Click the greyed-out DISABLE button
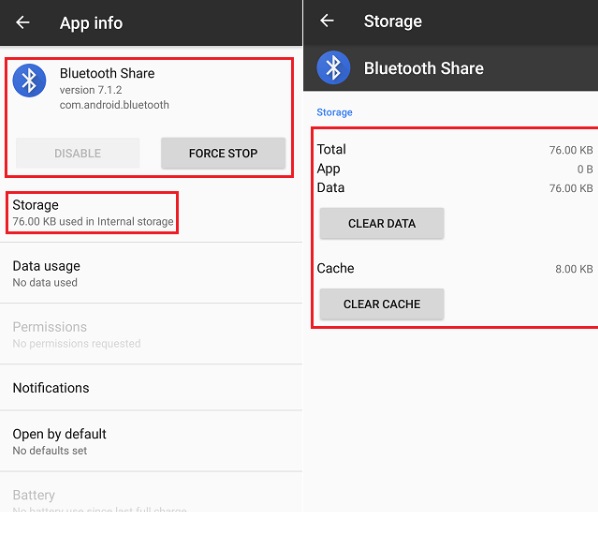 point(78,153)
